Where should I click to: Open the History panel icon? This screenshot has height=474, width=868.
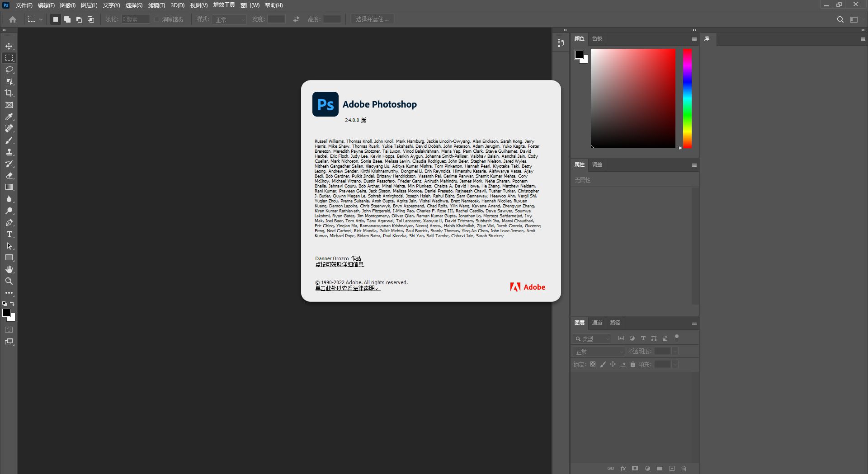[x=561, y=43]
